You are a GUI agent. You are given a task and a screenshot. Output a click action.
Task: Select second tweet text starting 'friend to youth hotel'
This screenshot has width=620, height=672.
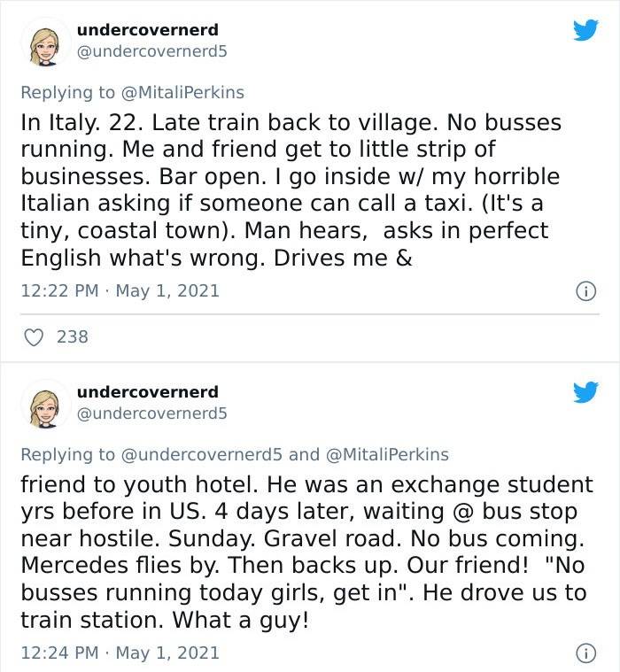coord(306,552)
